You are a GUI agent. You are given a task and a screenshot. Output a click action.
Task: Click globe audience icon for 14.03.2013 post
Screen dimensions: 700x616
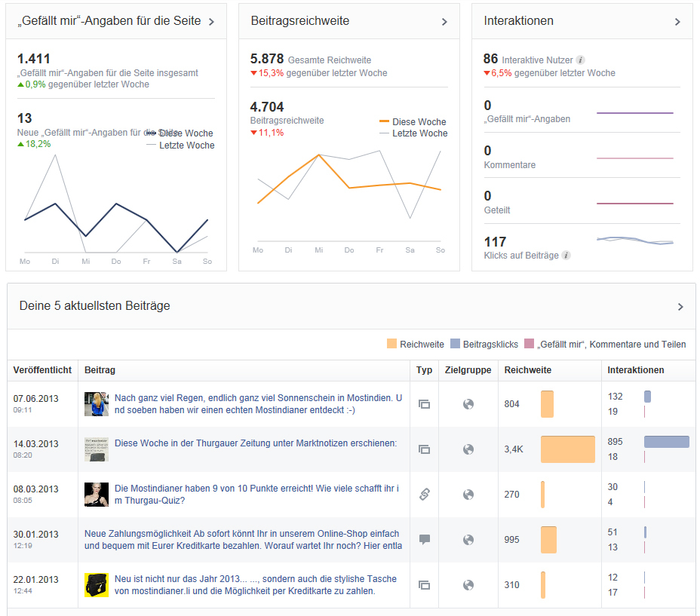pos(468,449)
